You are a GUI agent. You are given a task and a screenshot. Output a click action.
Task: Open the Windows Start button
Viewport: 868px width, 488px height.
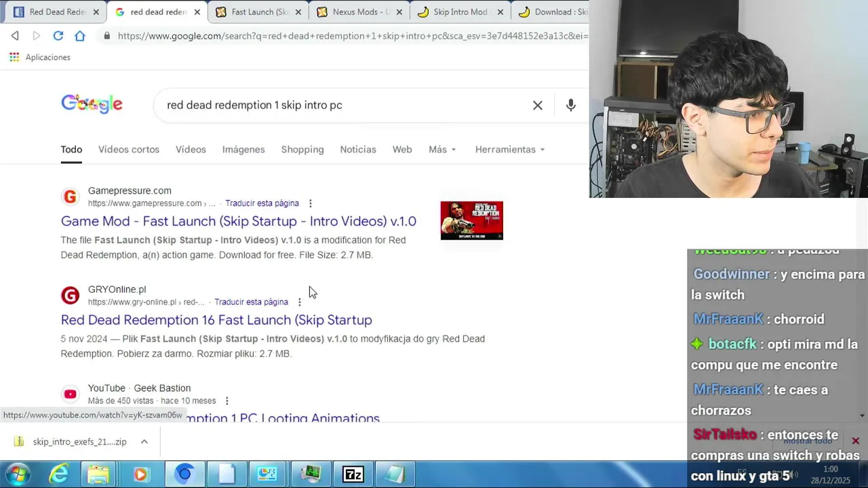pos(18,474)
